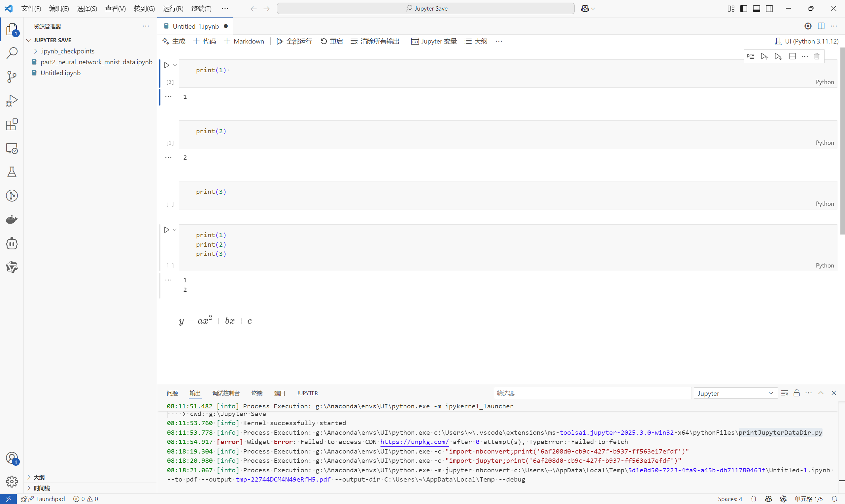Screen dimensions: 845x504
Task: Clear all outputs with 清除所有输出
Action: pyautogui.click(x=375, y=42)
